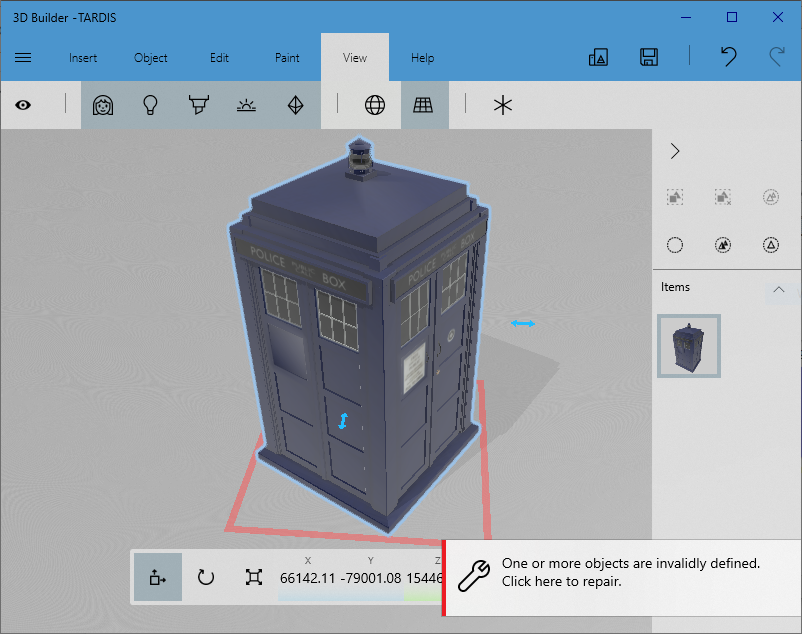Toggle the face materials view icon
Screen dimensions: 802x634
point(103,105)
